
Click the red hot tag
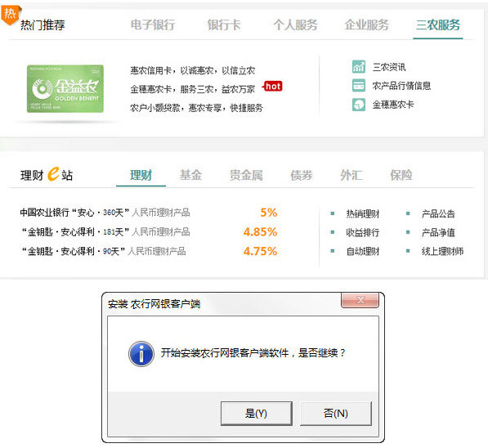coord(273,86)
